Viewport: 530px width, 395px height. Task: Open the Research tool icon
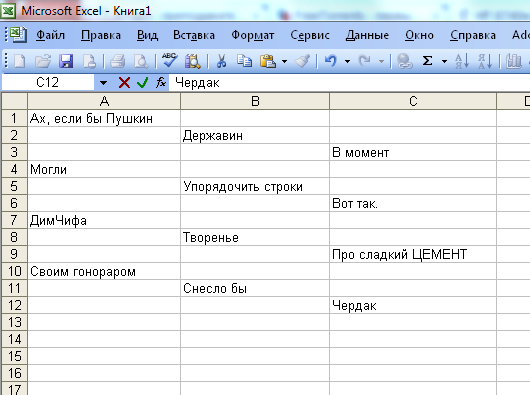click(x=193, y=61)
